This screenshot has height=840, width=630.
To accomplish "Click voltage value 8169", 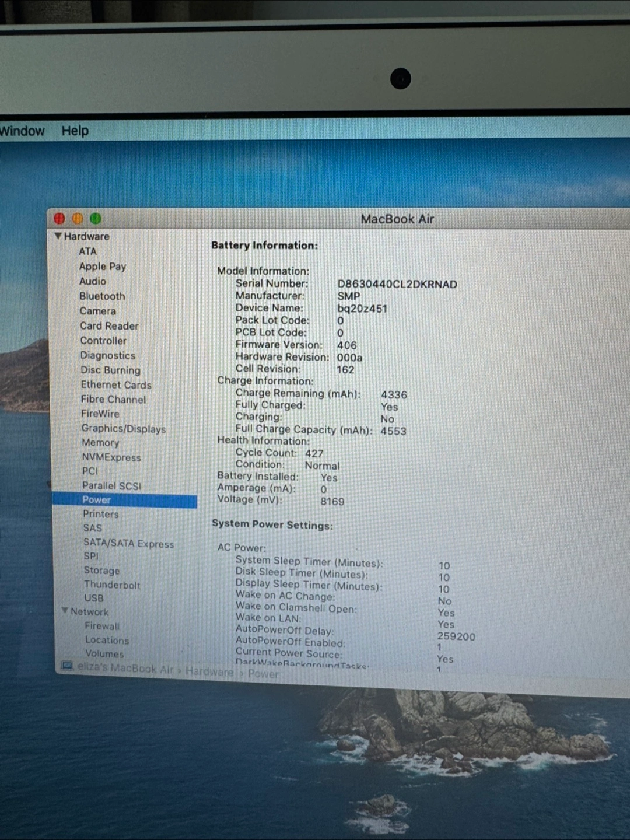I will point(332,502).
